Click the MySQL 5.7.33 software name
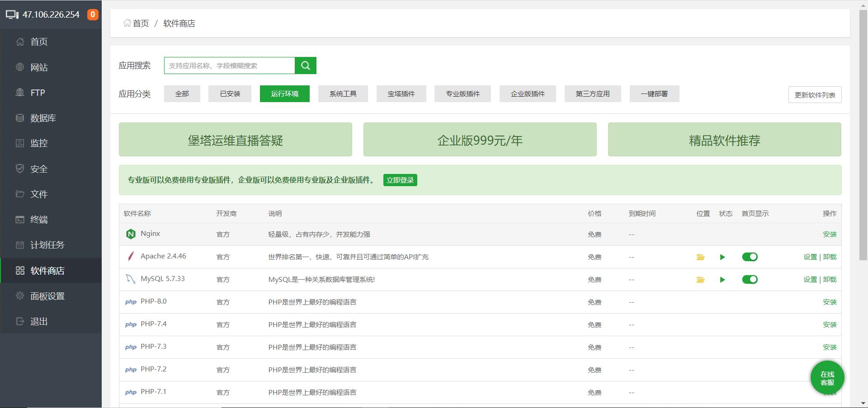This screenshot has height=408, width=868. pyautogui.click(x=163, y=279)
